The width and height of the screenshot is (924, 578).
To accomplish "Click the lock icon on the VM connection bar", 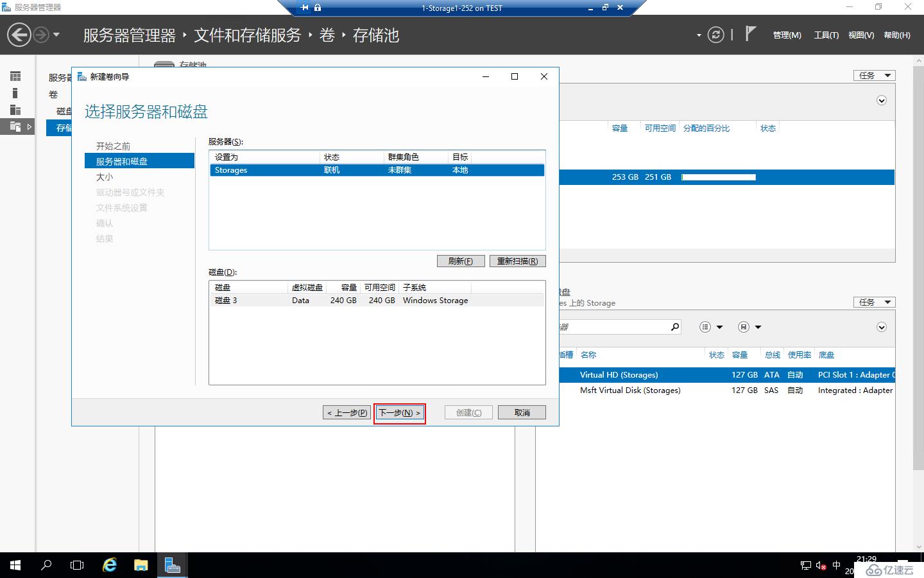I will [x=318, y=8].
